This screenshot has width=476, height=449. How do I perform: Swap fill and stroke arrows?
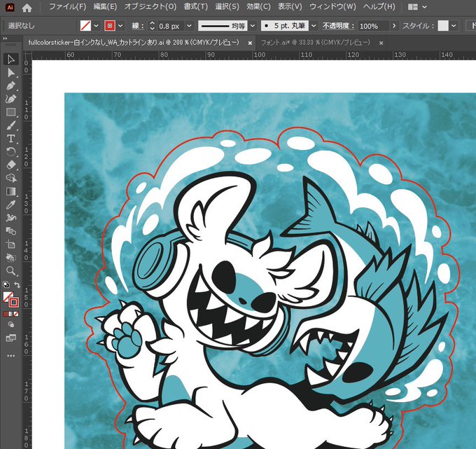pyautogui.click(x=17, y=284)
